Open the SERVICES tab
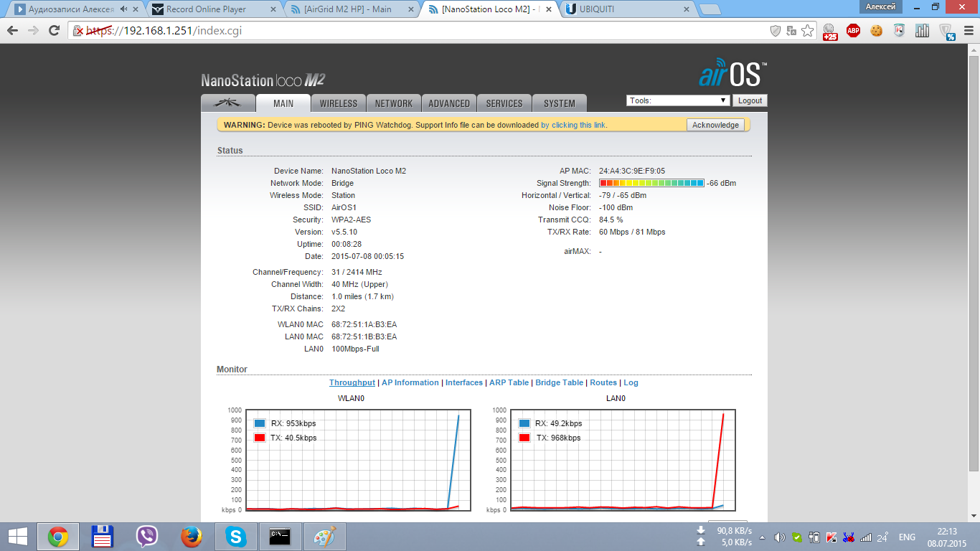This screenshot has width=980, height=551. click(x=504, y=103)
